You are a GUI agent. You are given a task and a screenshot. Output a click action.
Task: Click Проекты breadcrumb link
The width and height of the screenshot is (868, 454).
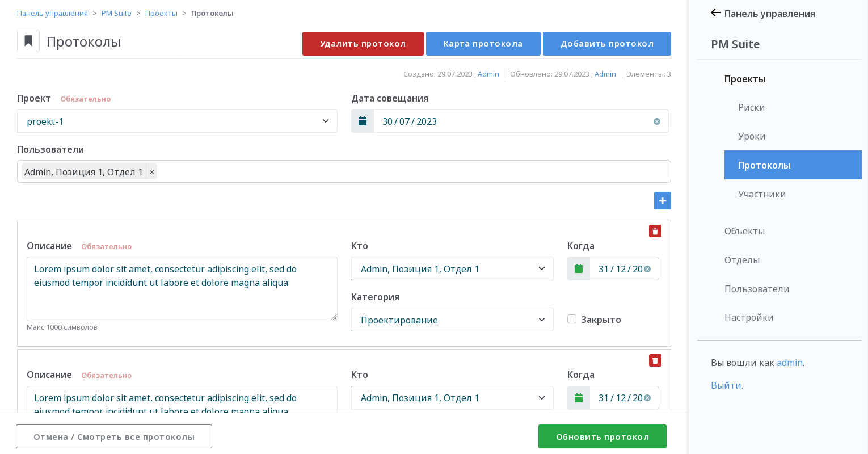coord(161,13)
